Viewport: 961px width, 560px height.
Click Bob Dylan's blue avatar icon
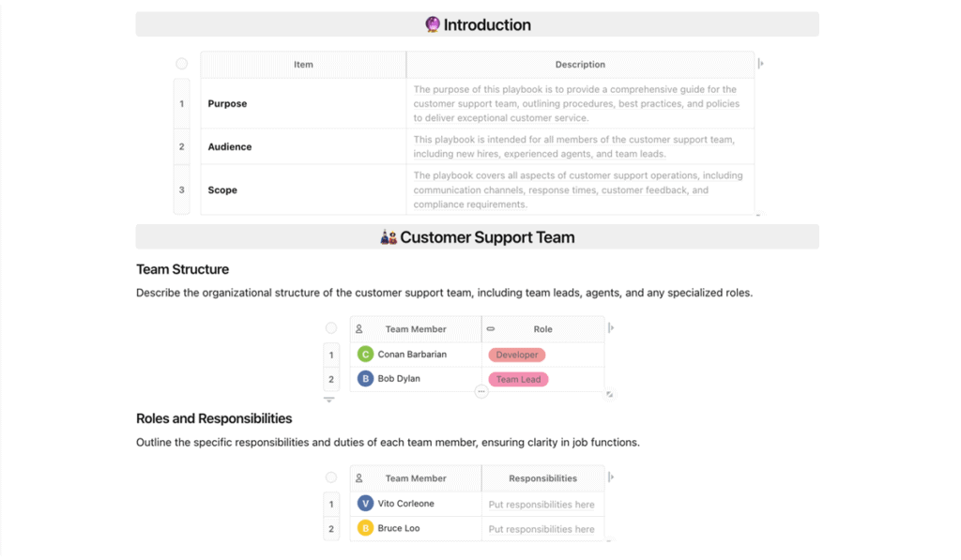[x=365, y=379]
